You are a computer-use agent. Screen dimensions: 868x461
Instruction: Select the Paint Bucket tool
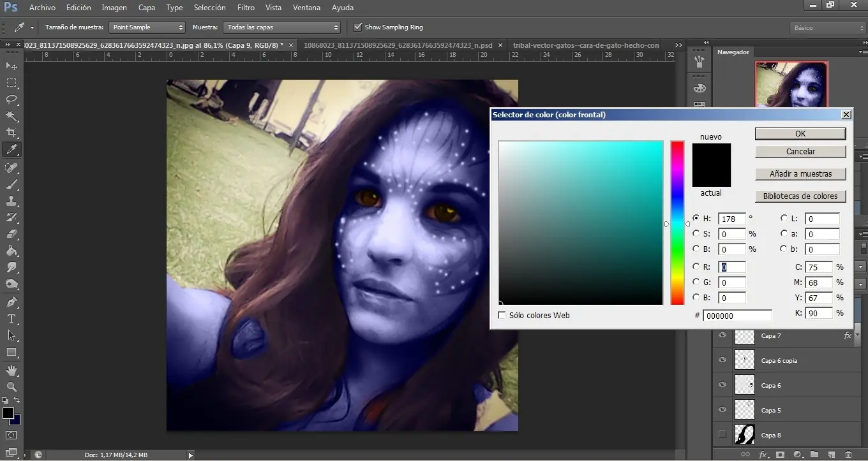pyautogui.click(x=11, y=251)
